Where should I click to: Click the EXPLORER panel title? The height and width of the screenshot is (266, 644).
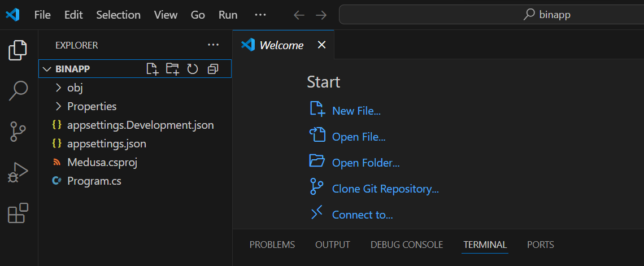pyautogui.click(x=77, y=45)
